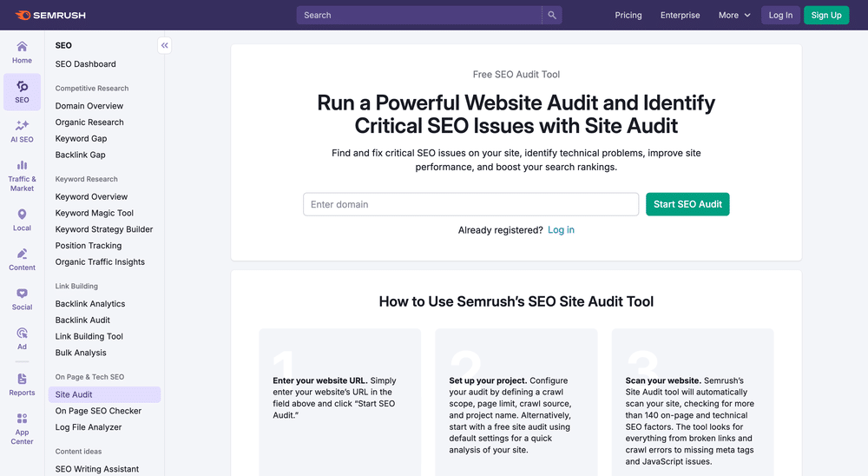868x476 pixels.
Task: Click the 'Already registered?' text
Action: coord(501,230)
